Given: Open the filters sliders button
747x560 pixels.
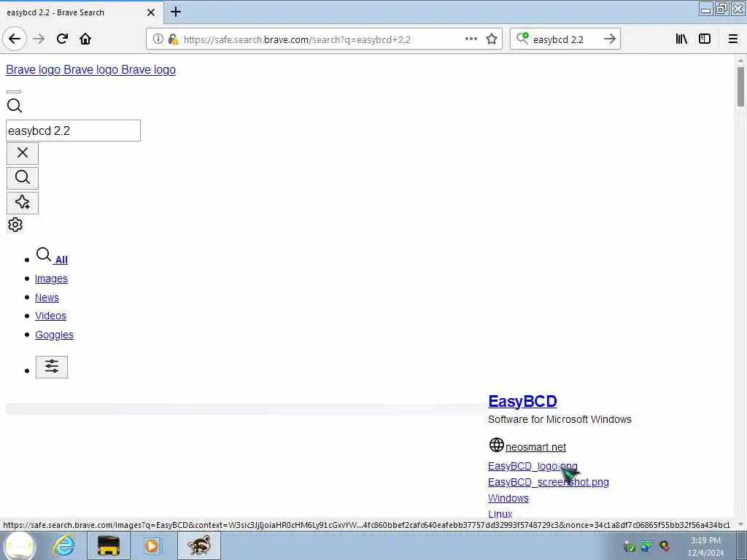Looking at the screenshot, I should pos(52,367).
